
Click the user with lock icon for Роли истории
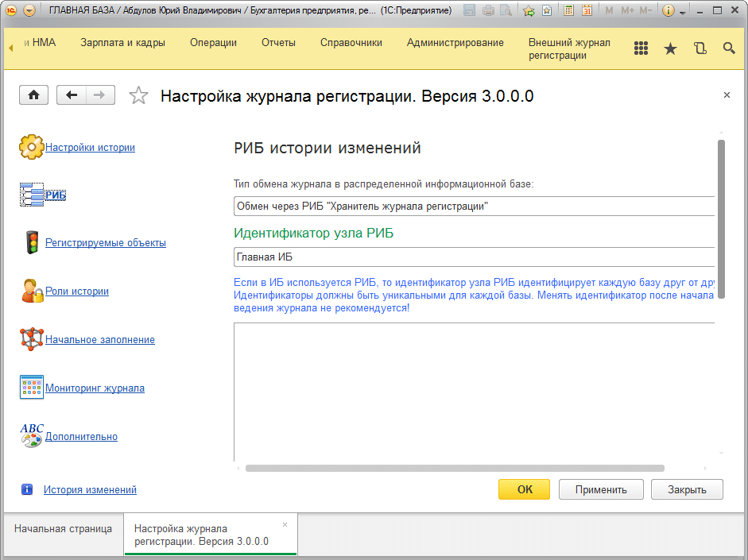pos(31,292)
